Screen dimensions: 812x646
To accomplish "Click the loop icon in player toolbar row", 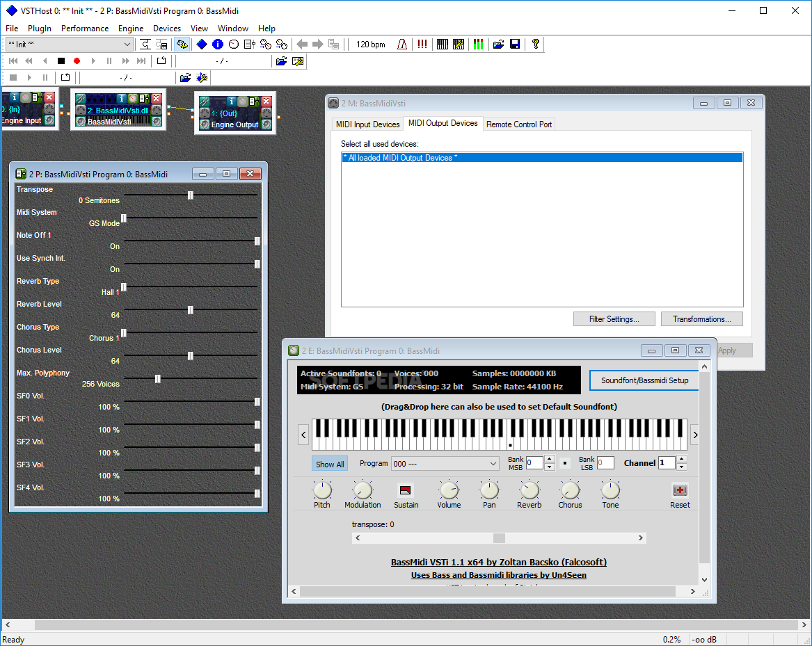I will coord(161,61).
